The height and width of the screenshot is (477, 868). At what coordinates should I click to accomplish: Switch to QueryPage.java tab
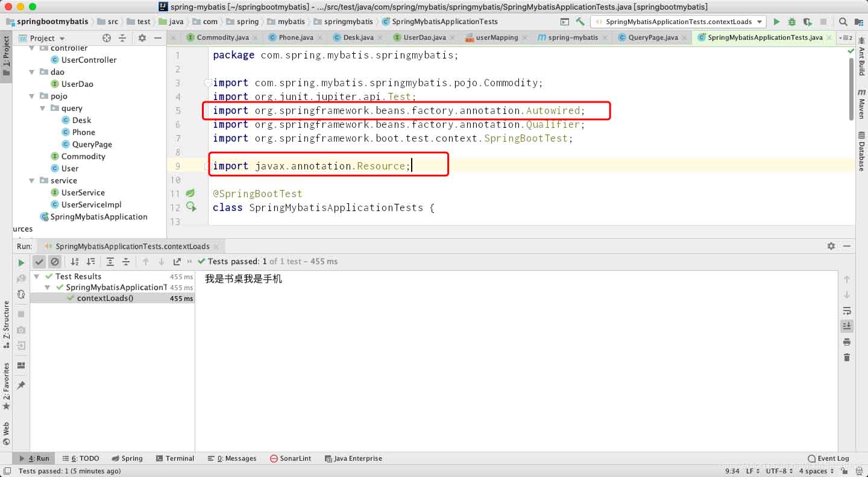653,37
